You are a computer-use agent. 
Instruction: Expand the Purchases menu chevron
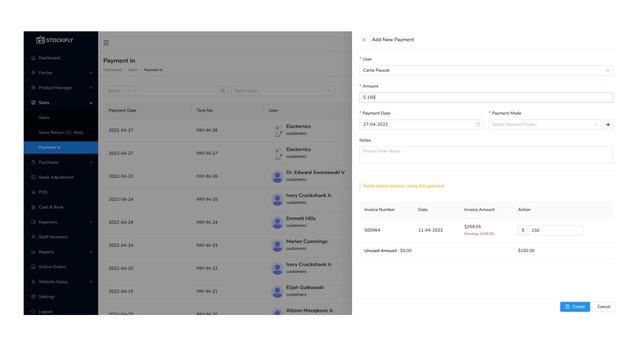click(x=91, y=162)
